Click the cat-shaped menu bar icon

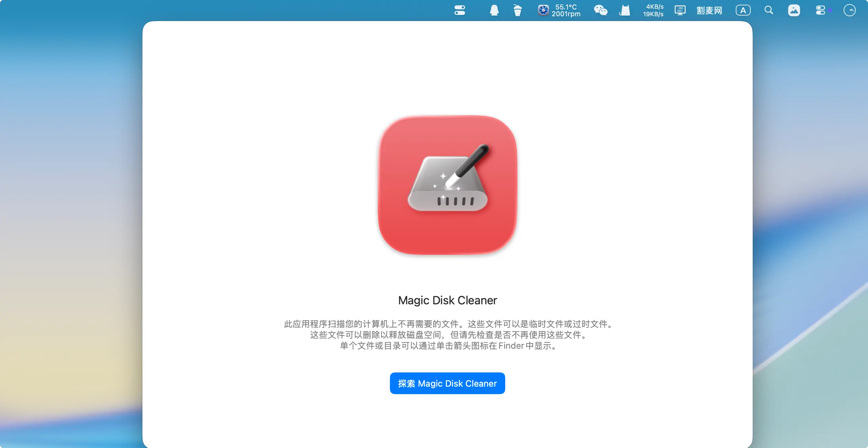pos(625,11)
